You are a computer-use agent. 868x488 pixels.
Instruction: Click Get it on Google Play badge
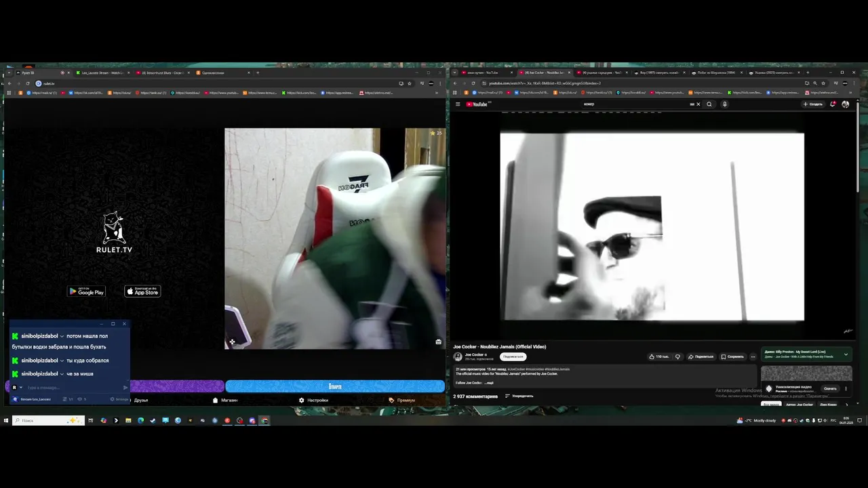pos(86,291)
